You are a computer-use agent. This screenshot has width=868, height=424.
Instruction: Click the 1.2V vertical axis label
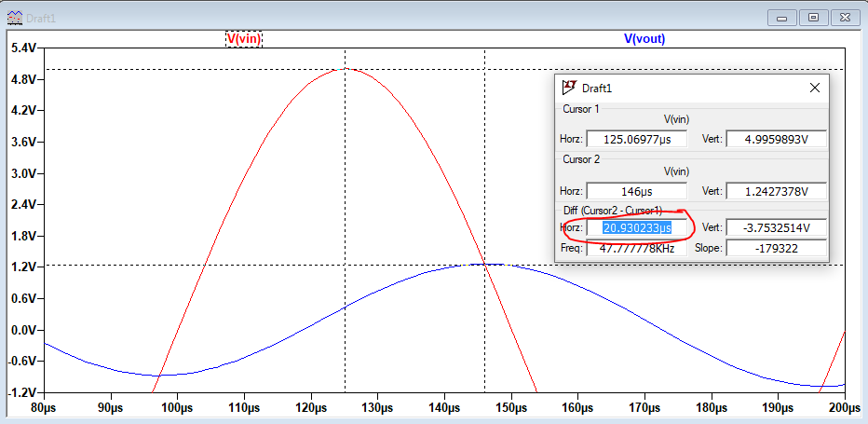[x=22, y=267]
